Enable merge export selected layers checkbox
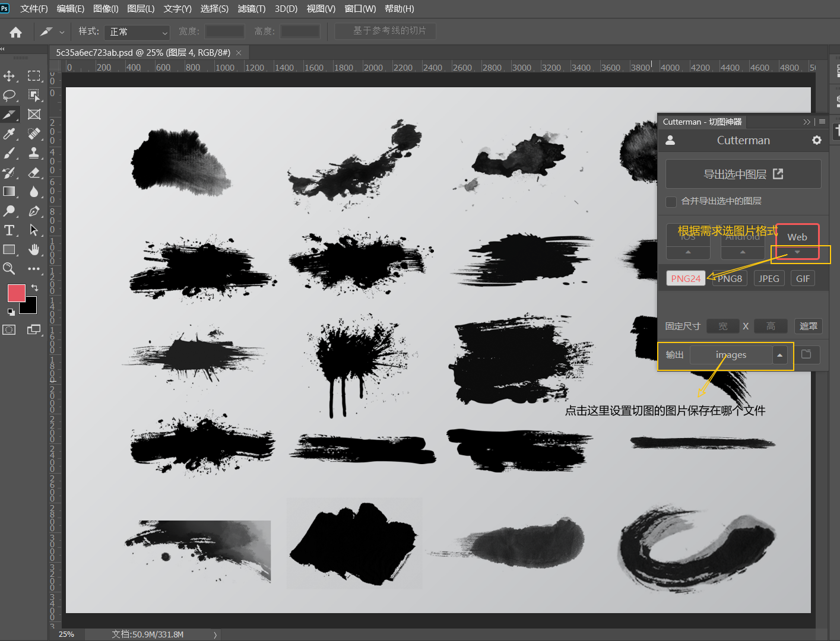 [x=671, y=202]
